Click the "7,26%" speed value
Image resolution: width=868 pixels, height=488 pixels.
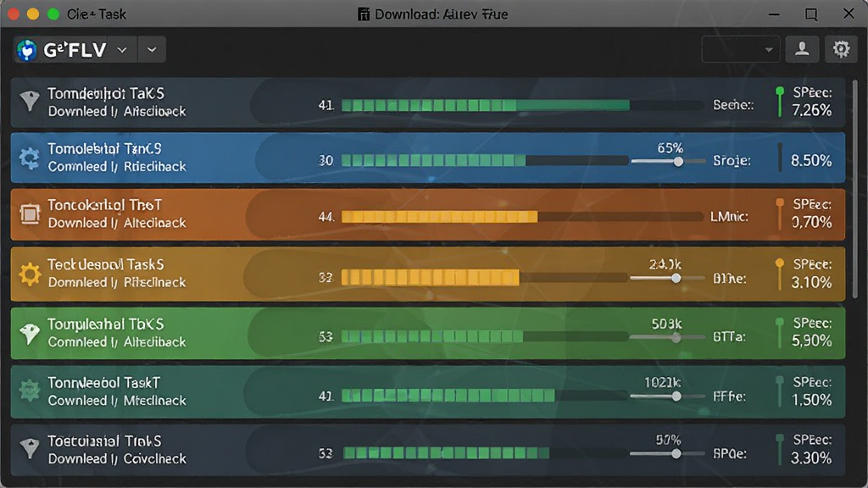click(811, 111)
